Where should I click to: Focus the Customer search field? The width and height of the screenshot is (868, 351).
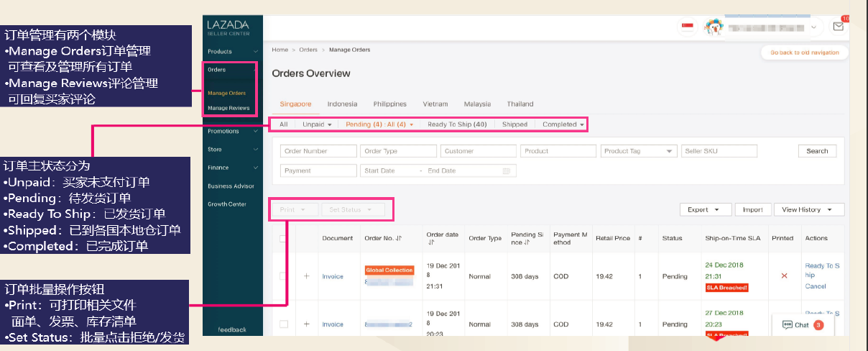coord(478,151)
